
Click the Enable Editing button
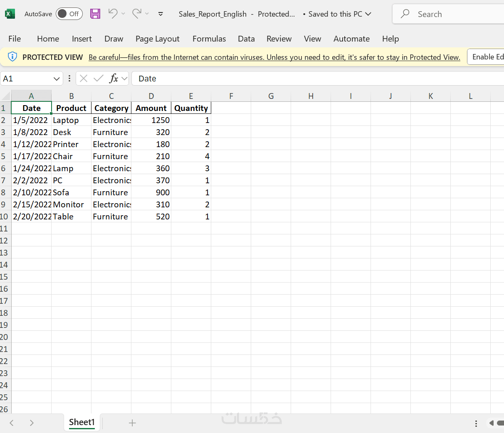[x=486, y=57]
